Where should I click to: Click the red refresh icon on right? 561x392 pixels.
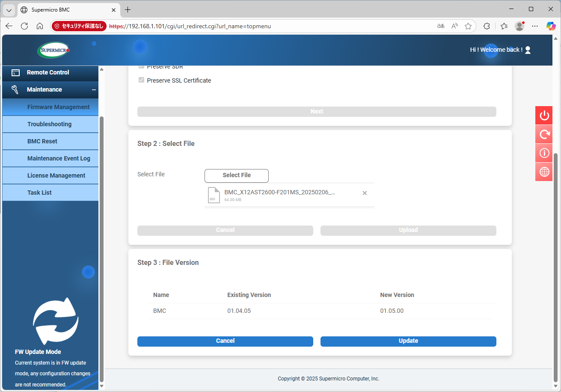(544, 134)
